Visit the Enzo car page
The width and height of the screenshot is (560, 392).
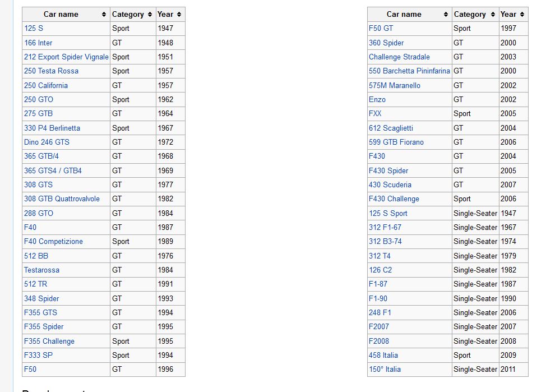377,100
